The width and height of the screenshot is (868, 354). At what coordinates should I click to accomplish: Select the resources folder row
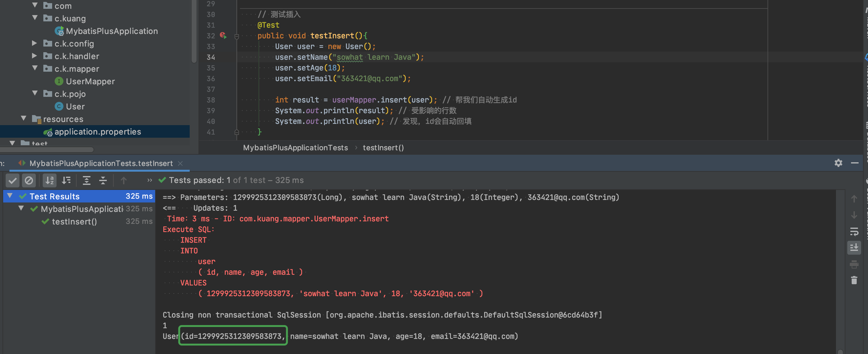(95, 119)
